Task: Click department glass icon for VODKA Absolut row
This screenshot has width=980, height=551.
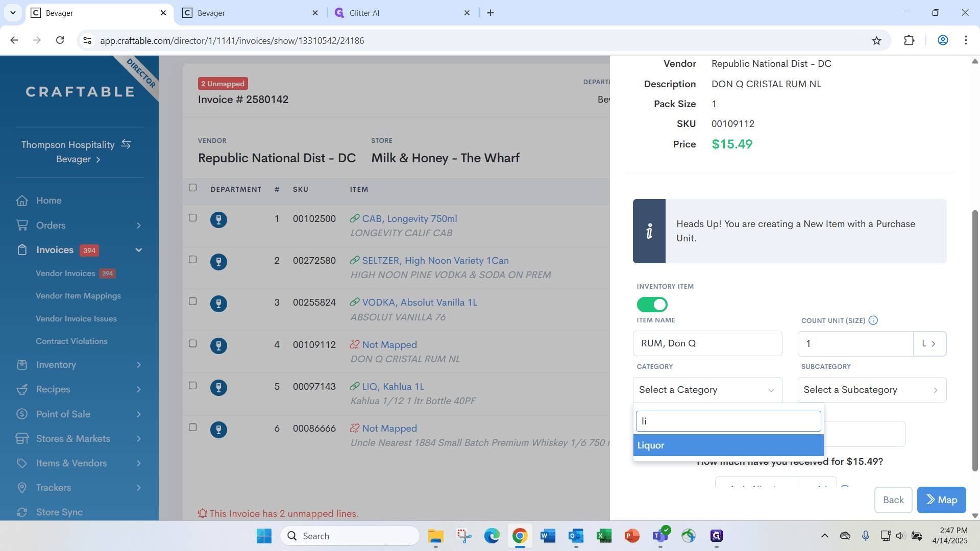Action: click(218, 304)
